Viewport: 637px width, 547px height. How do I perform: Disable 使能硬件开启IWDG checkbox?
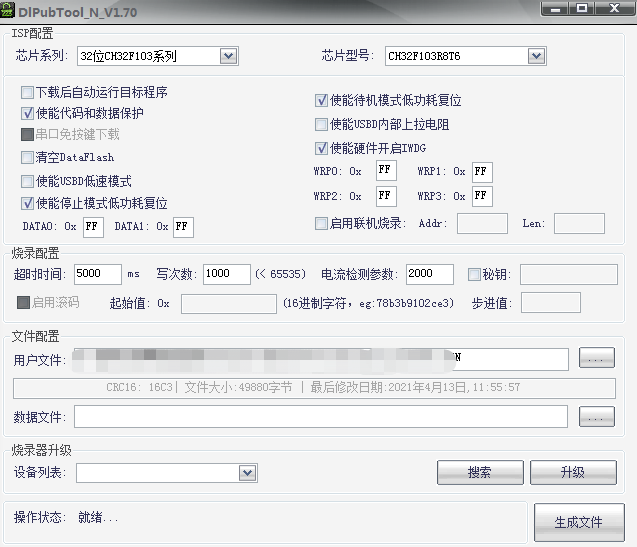pos(321,148)
